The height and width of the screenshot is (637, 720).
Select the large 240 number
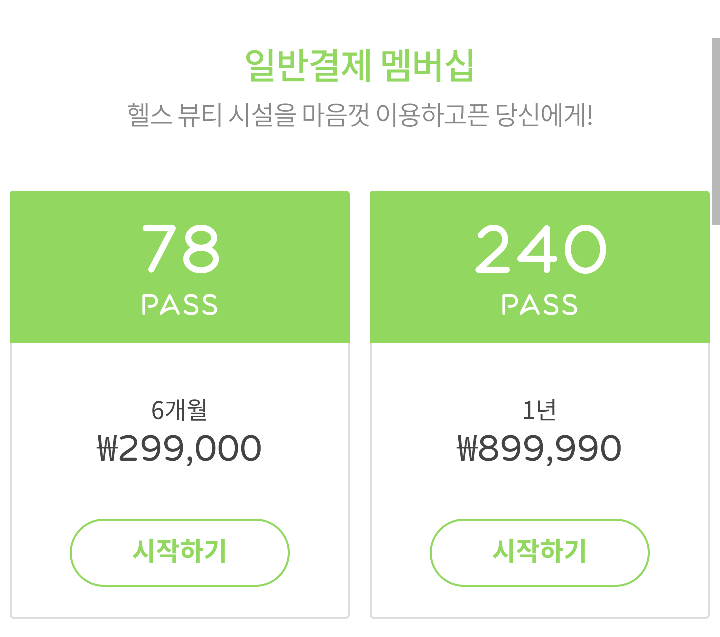click(540, 248)
